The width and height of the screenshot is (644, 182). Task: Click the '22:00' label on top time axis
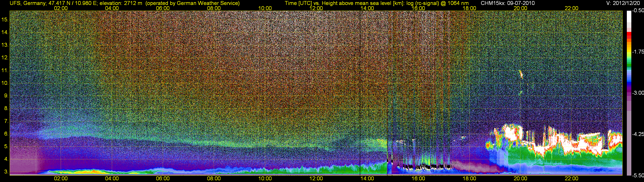tap(571, 8)
